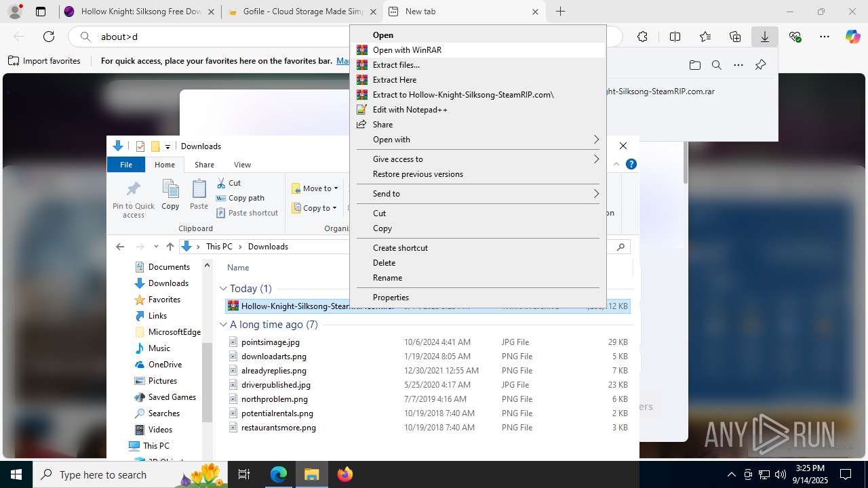Viewport: 868px width, 488px height.
Task: Select Extract files... menu entry
Action: pyautogui.click(x=478, y=64)
